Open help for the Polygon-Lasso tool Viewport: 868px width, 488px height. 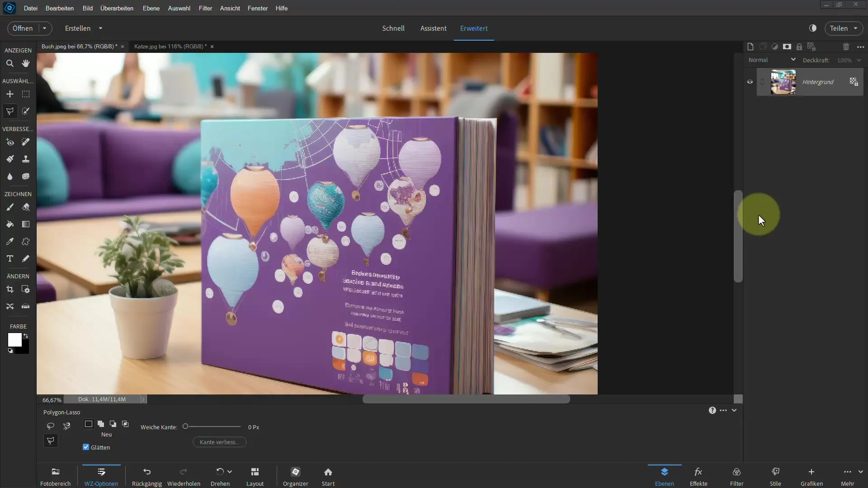point(712,410)
